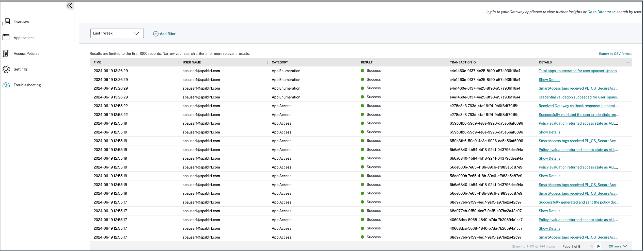
Task: Click the plus icon beside Add filter
Action: (156, 34)
